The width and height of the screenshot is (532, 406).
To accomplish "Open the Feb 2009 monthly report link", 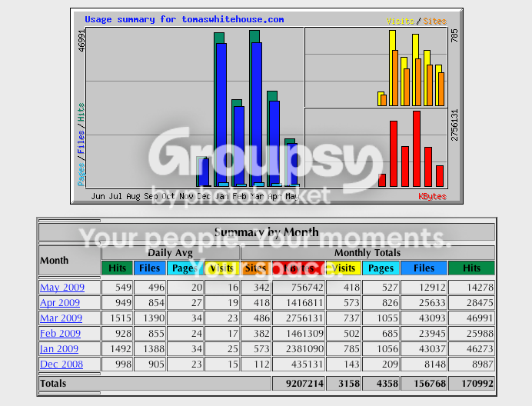I will (60, 334).
